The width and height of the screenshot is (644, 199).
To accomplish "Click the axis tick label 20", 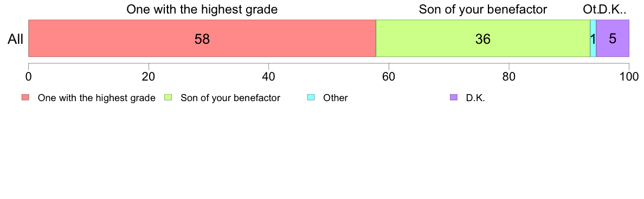I will 149,76.
